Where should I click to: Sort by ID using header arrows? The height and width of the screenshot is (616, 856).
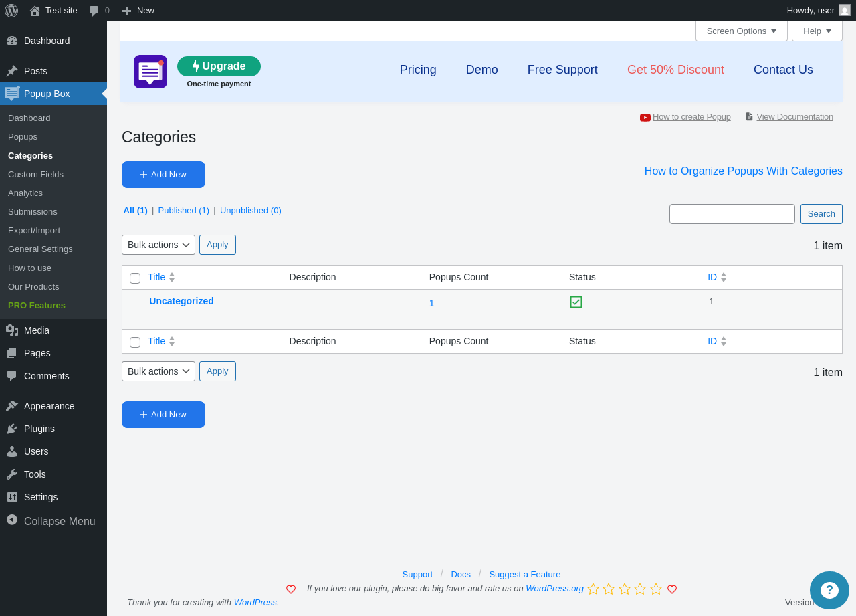(724, 277)
